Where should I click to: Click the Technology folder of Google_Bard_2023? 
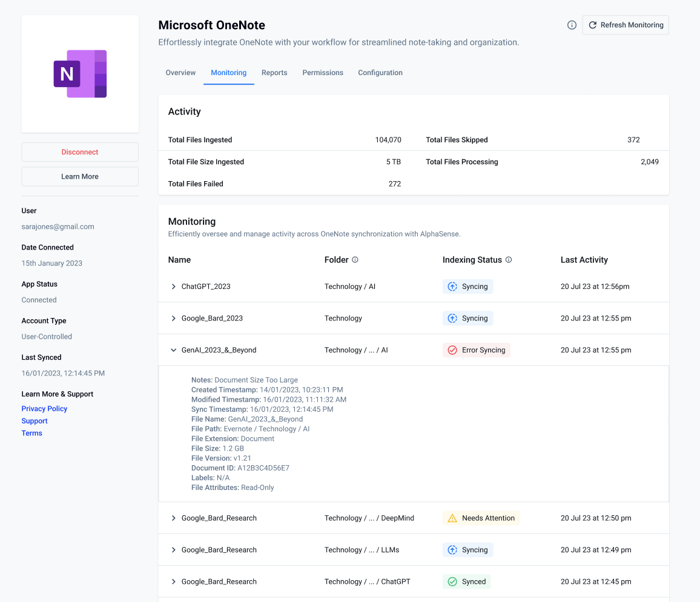(343, 319)
